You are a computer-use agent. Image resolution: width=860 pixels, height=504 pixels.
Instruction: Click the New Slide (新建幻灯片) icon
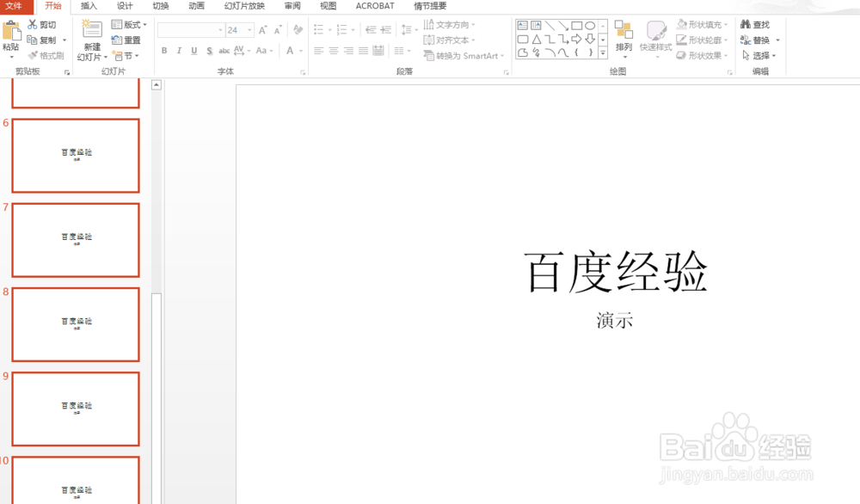pyautogui.click(x=92, y=29)
